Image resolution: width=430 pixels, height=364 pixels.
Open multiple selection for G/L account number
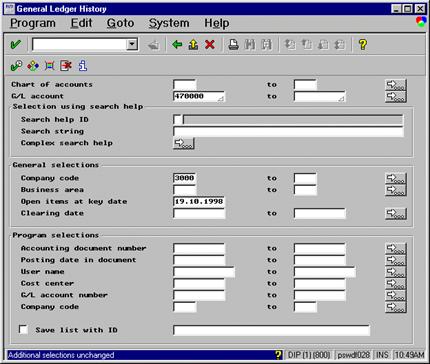pyautogui.click(x=396, y=295)
